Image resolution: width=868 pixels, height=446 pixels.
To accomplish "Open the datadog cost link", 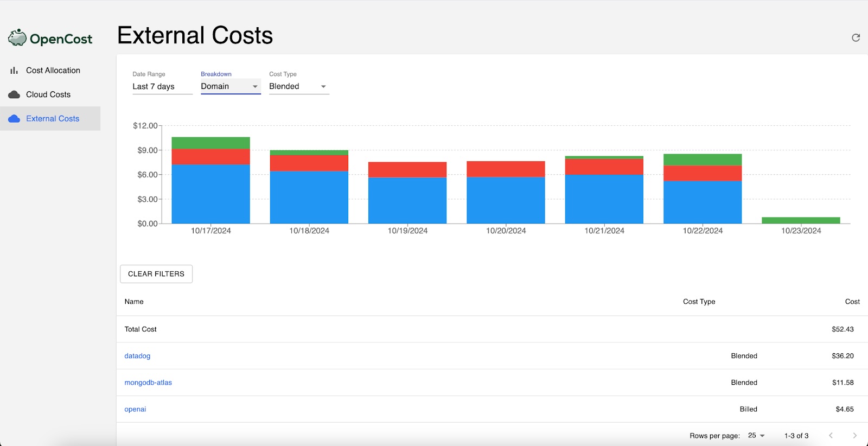I will pos(137,356).
